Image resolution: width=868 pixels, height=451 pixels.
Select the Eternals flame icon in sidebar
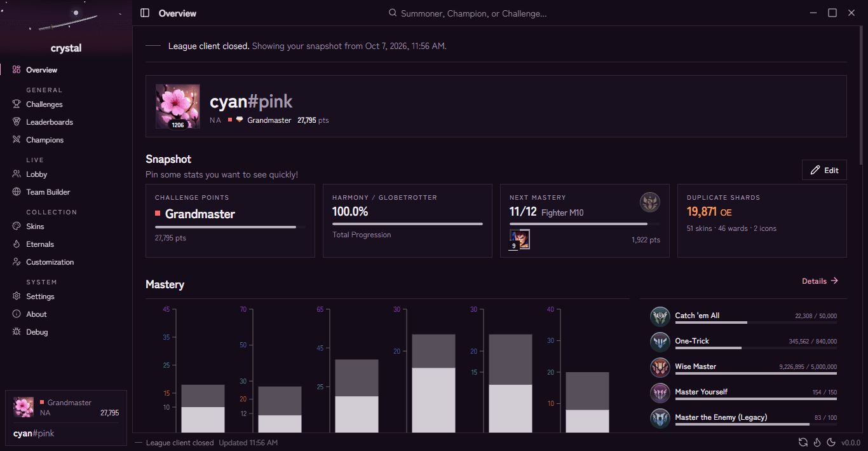pos(17,244)
